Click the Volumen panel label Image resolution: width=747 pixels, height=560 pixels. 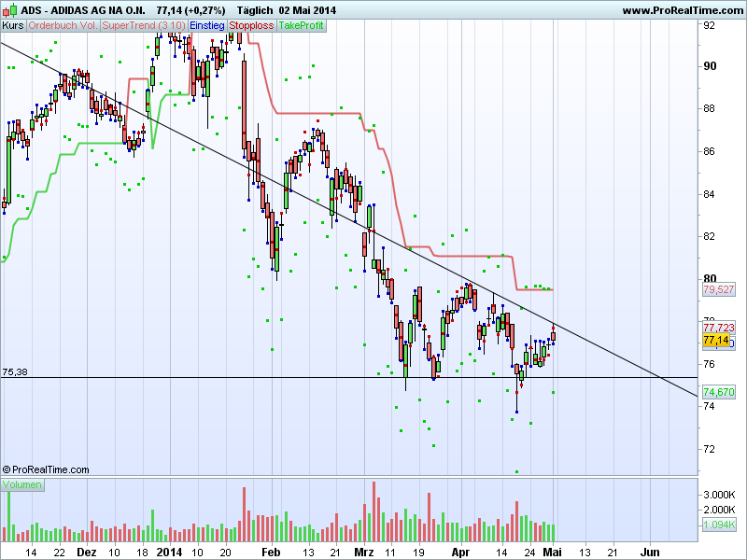(x=22, y=484)
